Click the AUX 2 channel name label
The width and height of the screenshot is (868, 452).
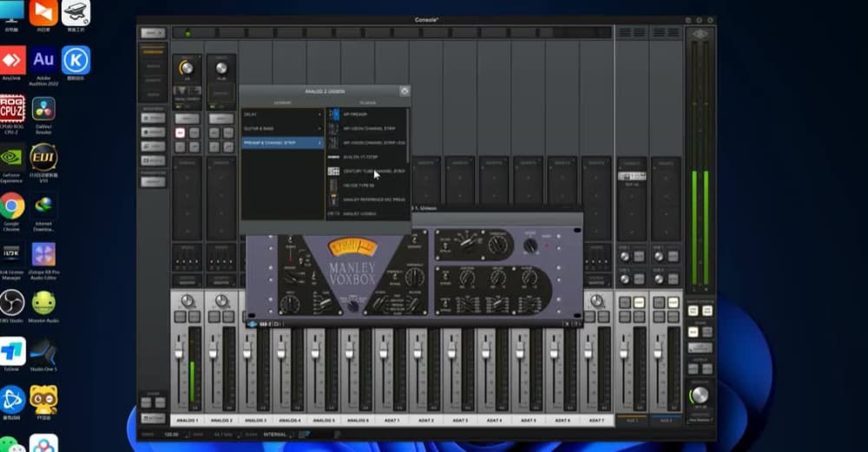(666, 421)
